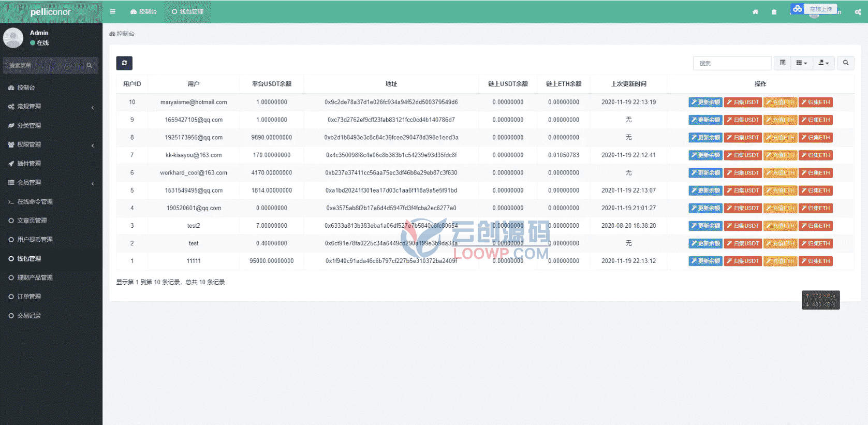Image resolution: width=868 pixels, height=425 pixels.
Task: Click 归集ETH for maryaisme@hotmail.com
Action: coord(816,102)
